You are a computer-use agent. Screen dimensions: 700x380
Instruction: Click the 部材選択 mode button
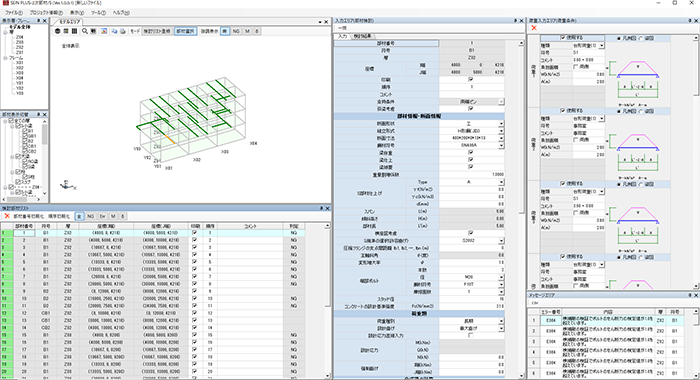click(185, 31)
